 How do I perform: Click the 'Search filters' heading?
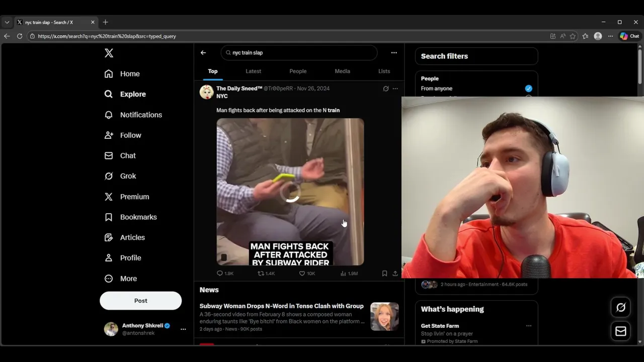(444, 56)
